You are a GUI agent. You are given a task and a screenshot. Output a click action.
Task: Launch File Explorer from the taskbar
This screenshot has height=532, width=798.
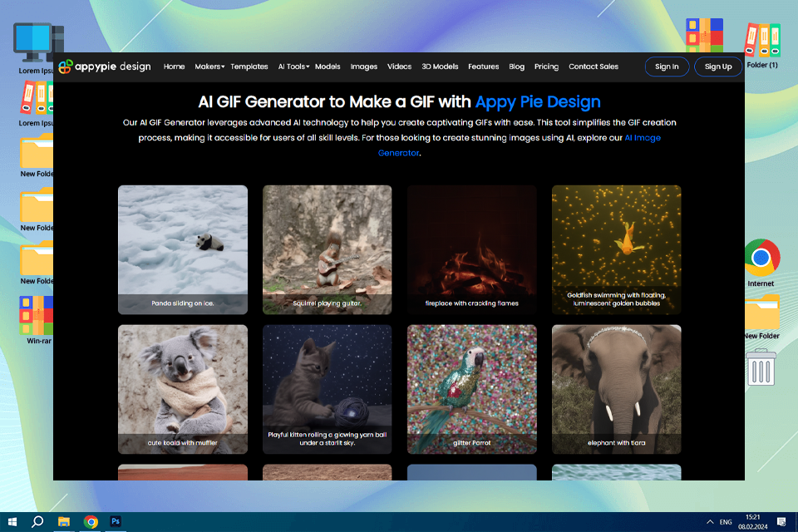(64, 522)
